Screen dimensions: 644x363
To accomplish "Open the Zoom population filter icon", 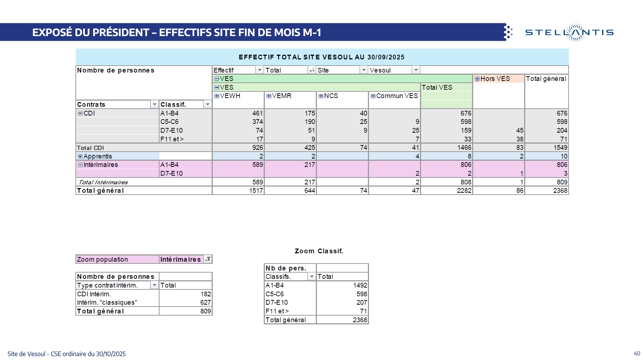I will (208, 259).
